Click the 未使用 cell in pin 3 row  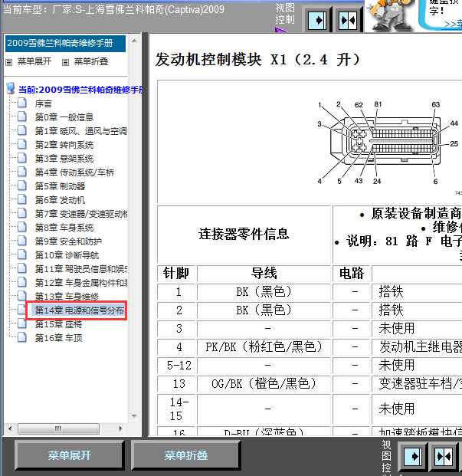417,329
